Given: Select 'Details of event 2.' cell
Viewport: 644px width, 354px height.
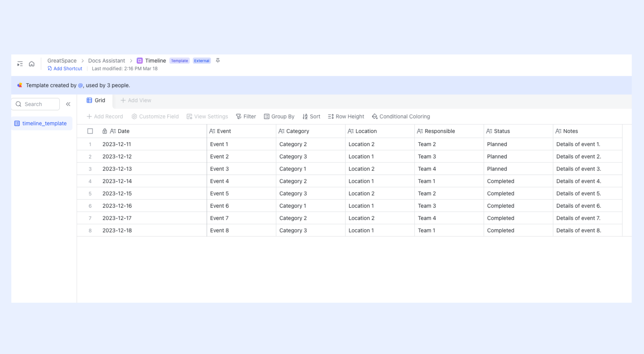Looking at the screenshot, I should (588, 157).
